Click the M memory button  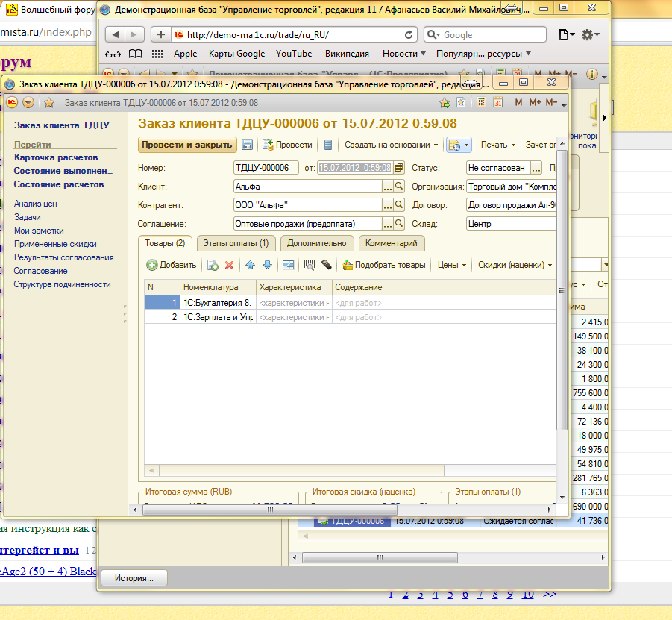point(518,102)
